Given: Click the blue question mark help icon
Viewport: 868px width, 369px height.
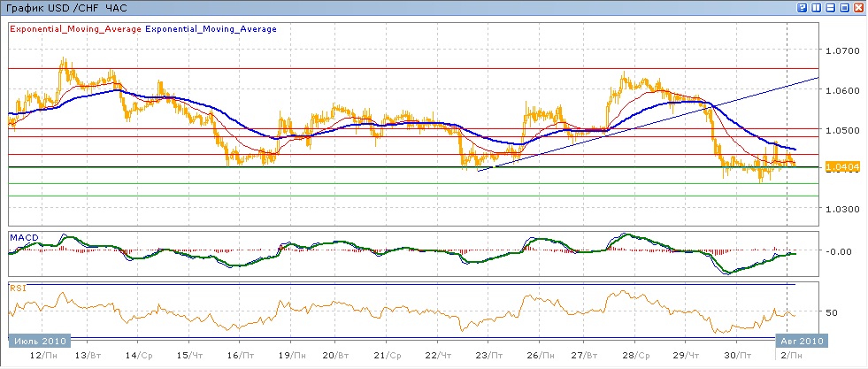Looking at the screenshot, I should (802, 8).
